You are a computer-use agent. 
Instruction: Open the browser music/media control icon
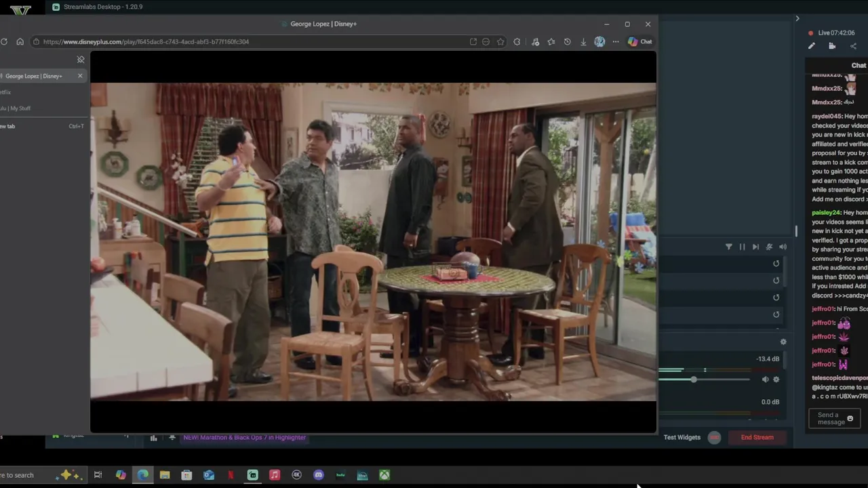click(535, 41)
